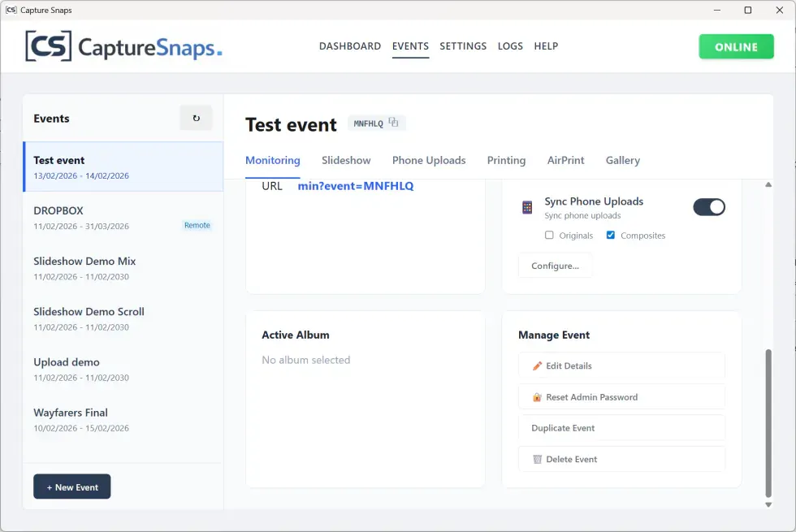Select the DROPBOX event
This screenshot has width=796, height=532.
pos(123,218)
